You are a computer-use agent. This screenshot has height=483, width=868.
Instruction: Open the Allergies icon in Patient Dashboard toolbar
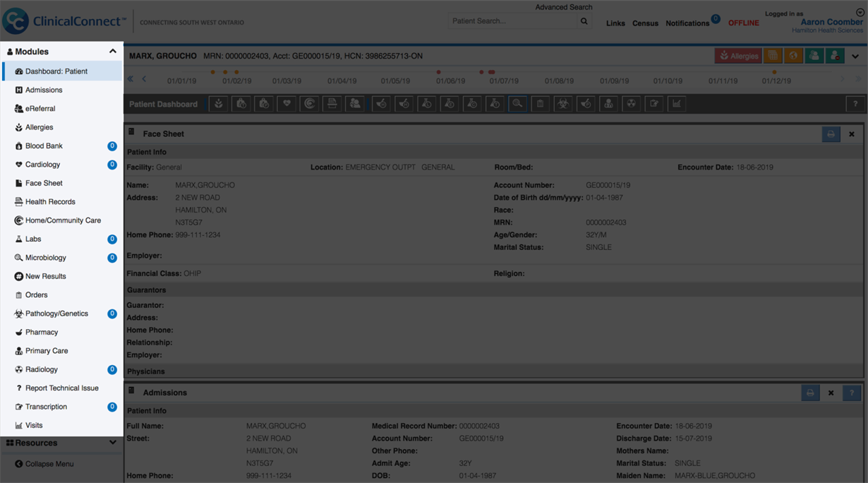(x=219, y=104)
